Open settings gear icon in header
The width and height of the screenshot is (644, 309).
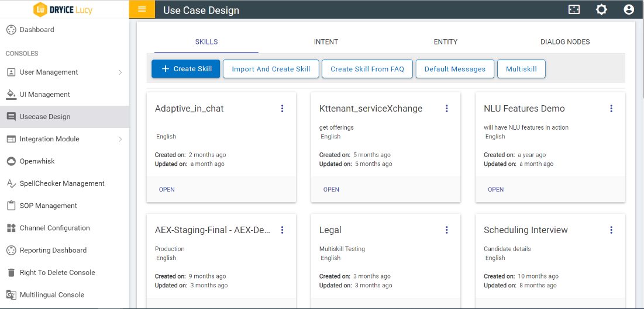[601, 9]
